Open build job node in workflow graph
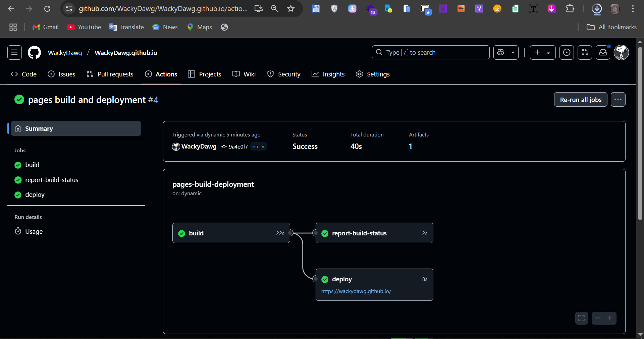Viewport: 644px width, 339px height. [231, 233]
